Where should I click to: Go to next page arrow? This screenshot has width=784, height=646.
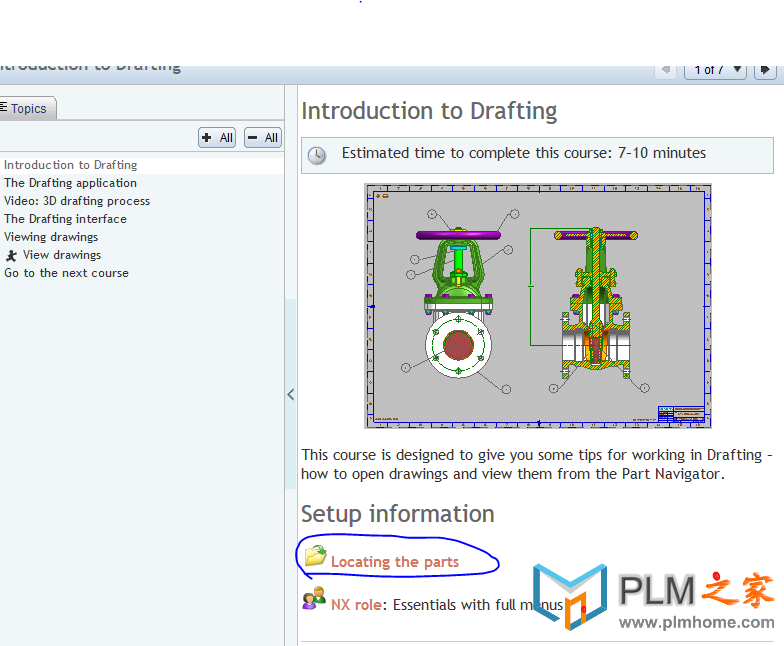[765, 70]
